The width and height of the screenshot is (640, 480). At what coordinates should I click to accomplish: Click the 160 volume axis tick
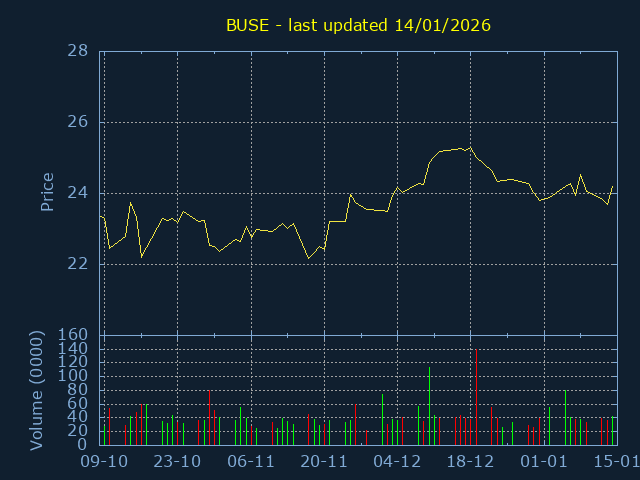(74, 335)
